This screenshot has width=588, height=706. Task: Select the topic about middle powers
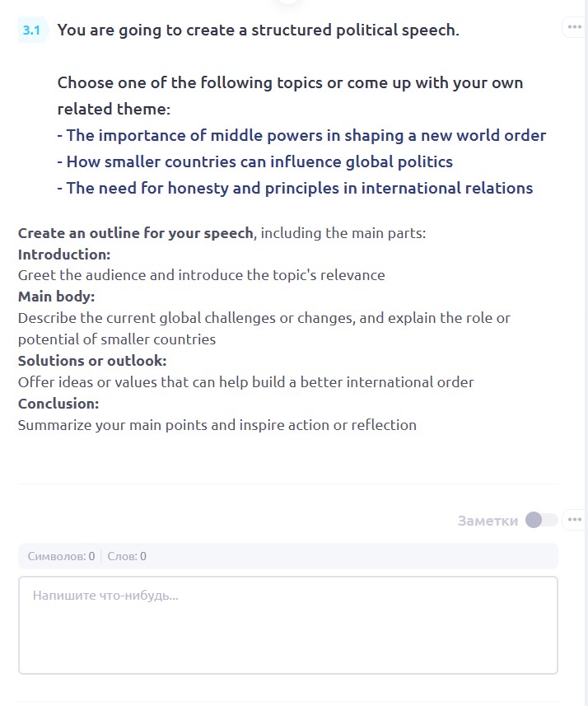pyautogui.click(x=301, y=135)
